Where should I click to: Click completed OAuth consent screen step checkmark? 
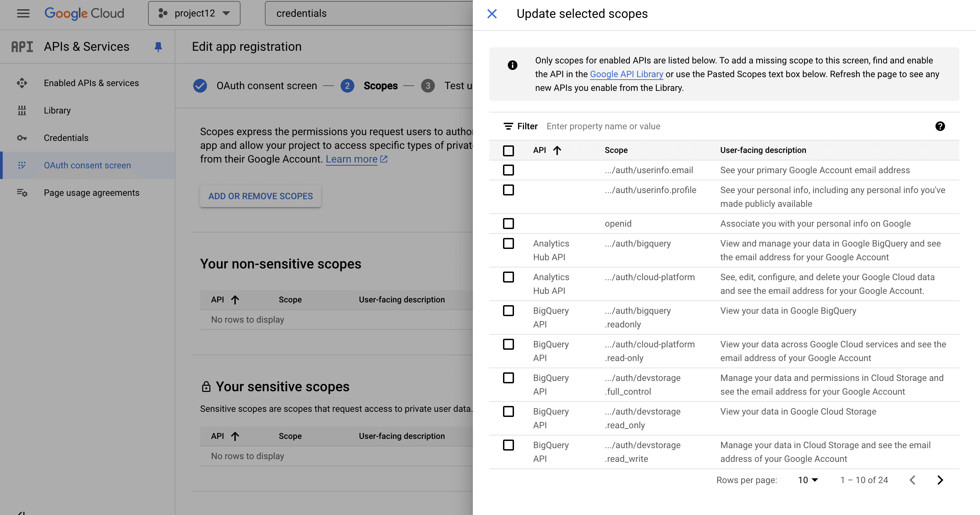click(x=200, y=86)
